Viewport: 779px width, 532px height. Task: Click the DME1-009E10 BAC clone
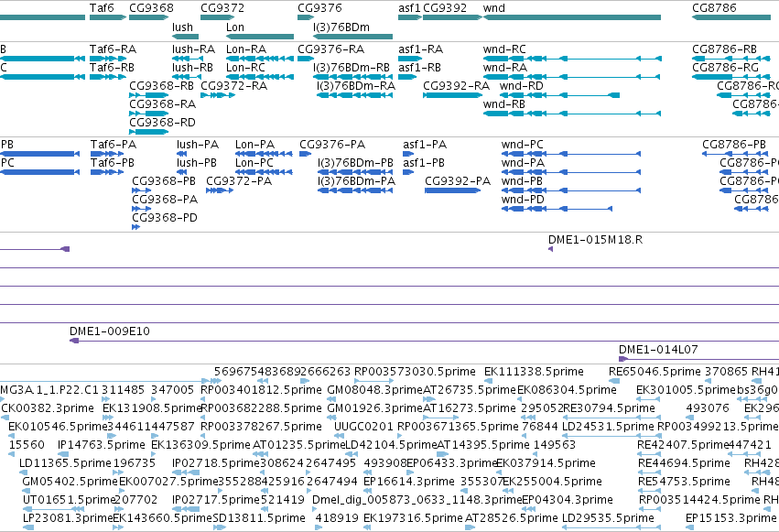424,341
